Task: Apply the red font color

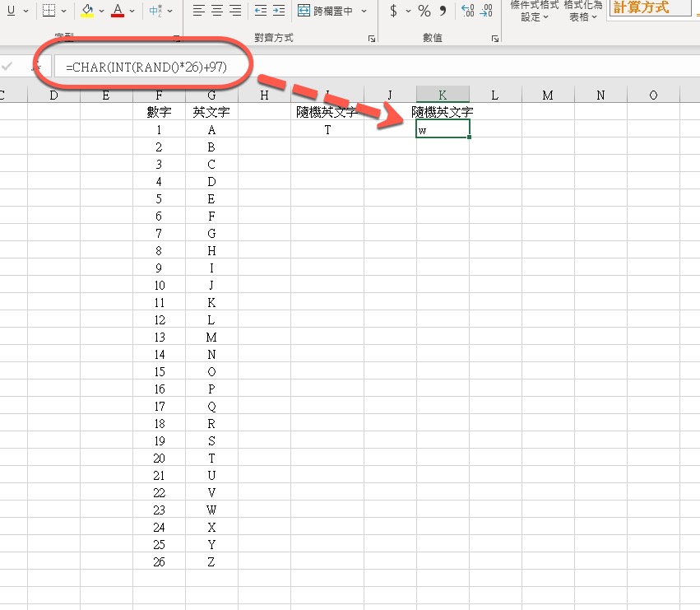Action: 118,11
